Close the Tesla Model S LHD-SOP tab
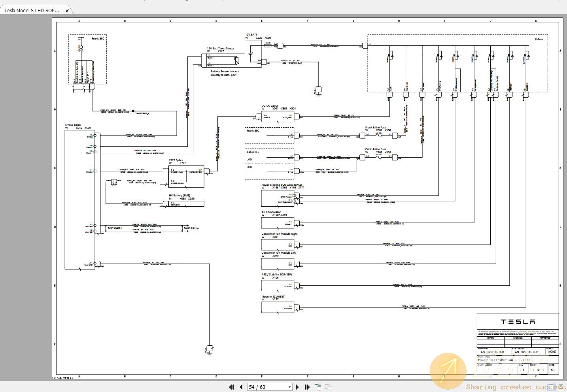567x392 pixels. click(67, 11)
